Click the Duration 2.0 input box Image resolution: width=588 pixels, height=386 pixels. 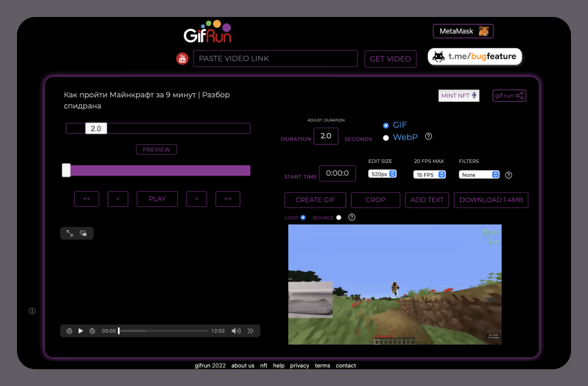click(326, 136)
